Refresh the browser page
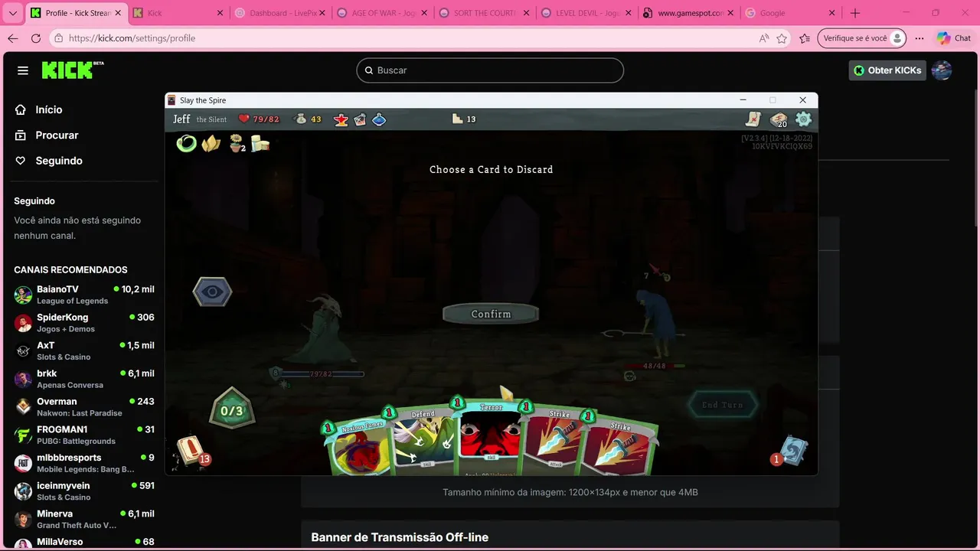The height and width of the screenshot is (551, 980). click(36, 38)
